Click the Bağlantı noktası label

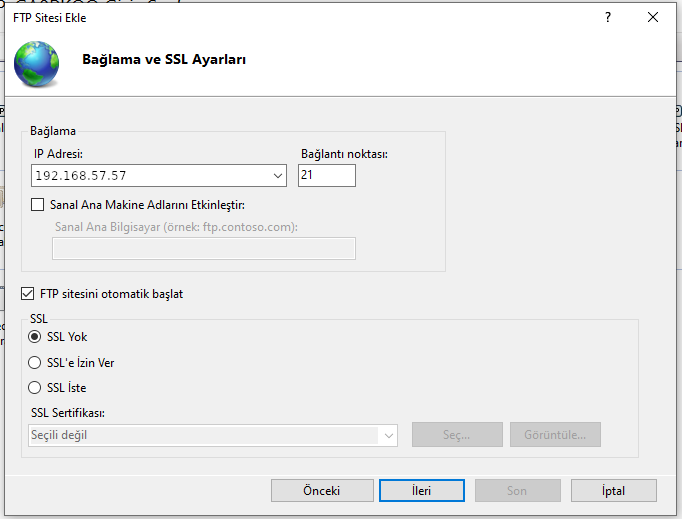pos(344,154)
